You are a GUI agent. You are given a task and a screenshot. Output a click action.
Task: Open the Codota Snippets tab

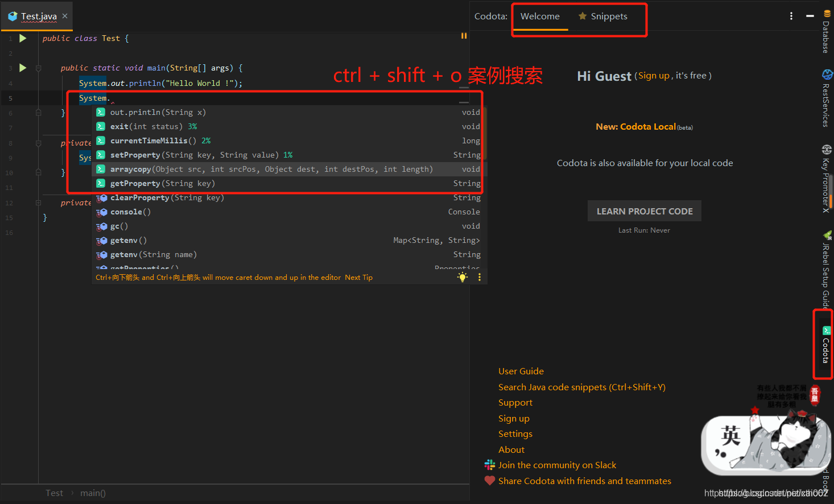tap(603, 16)
